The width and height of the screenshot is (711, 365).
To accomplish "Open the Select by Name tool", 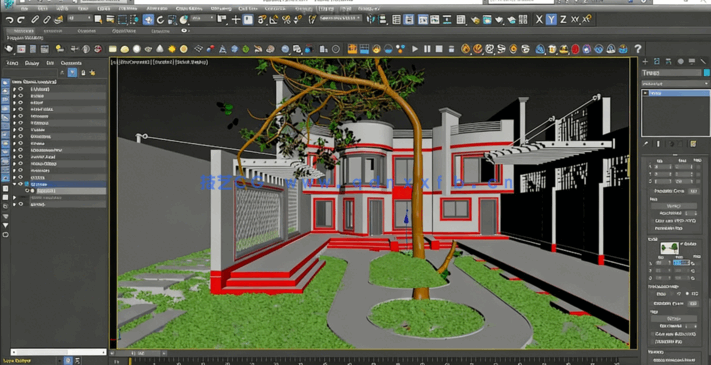I will (110, 19).
